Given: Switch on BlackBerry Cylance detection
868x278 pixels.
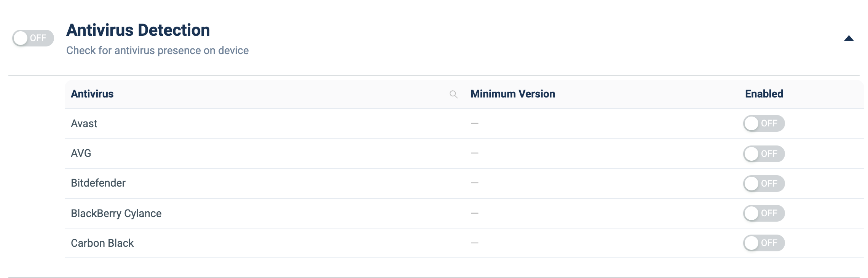Looking at the screenshot, I should point(764,213).
